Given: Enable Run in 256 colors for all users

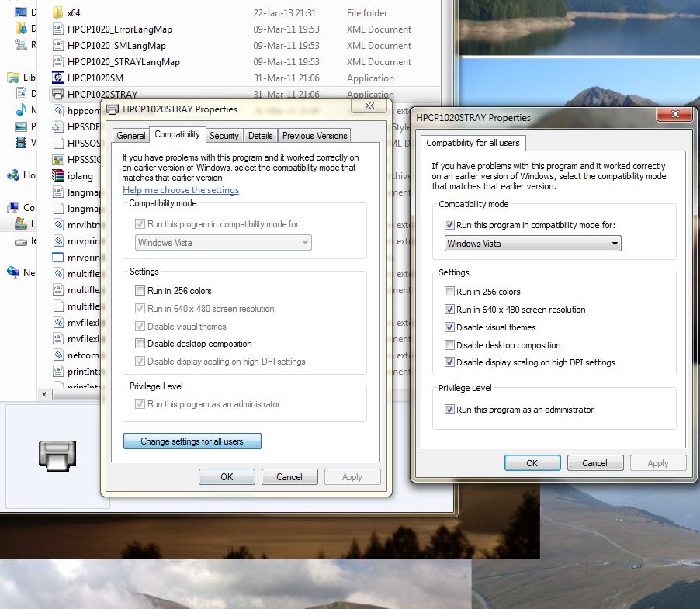Looking at the screenshot, I should (450, 292).
